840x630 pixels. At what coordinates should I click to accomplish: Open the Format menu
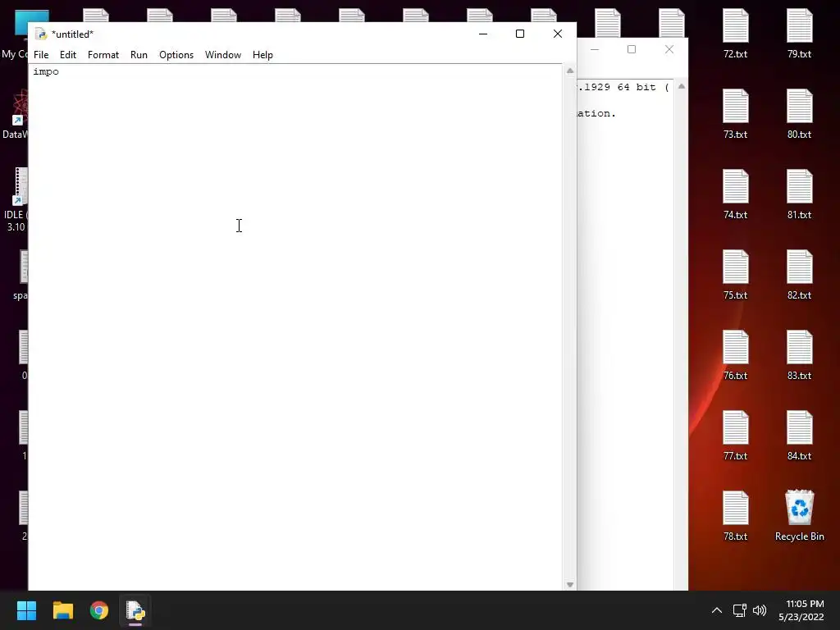[103, 55]
